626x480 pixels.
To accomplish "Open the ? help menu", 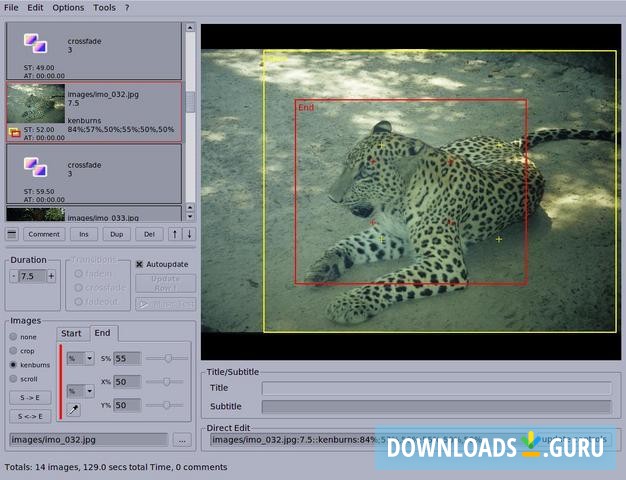I will pyautogui.click(x=127, y=8).
